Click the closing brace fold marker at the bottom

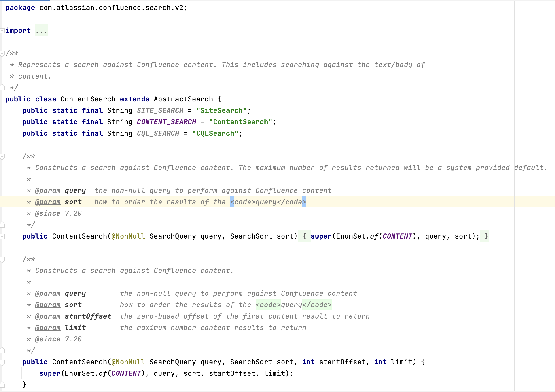tap(2, 385)
